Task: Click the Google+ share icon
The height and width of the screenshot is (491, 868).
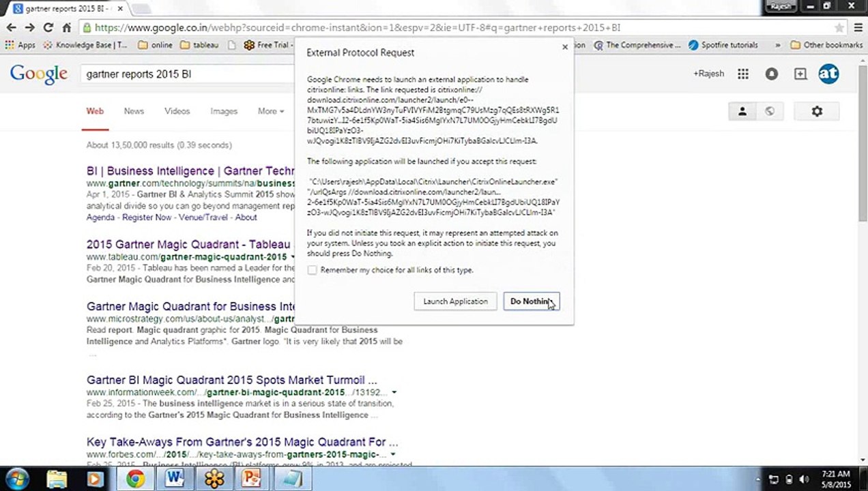Action: [800, 74]
